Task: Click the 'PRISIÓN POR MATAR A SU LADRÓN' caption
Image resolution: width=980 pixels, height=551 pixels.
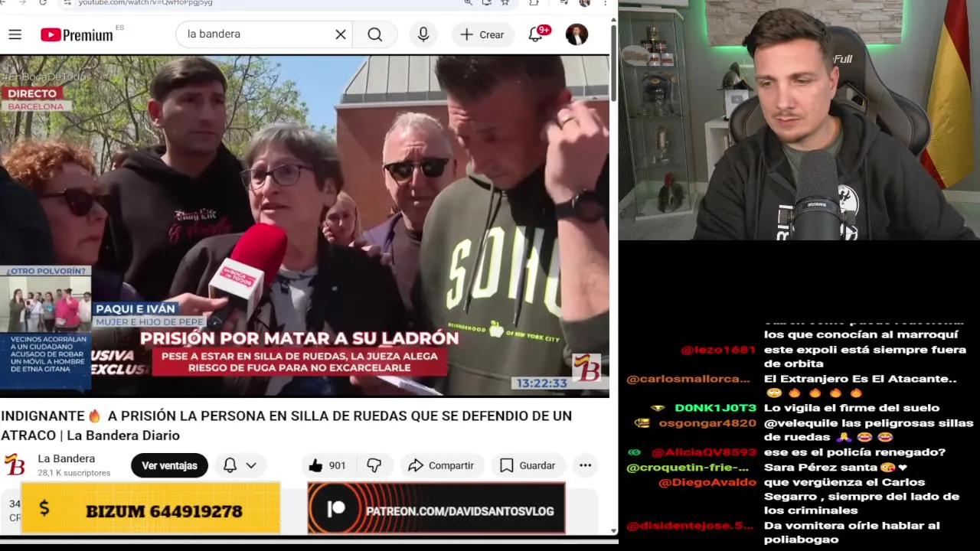Action: click(299, 337)
